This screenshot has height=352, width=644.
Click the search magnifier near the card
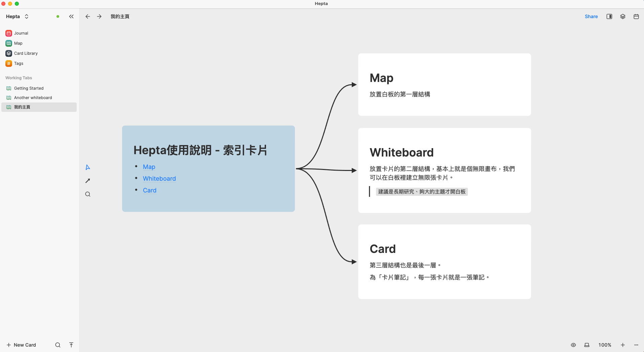click(x=87, y=194)
